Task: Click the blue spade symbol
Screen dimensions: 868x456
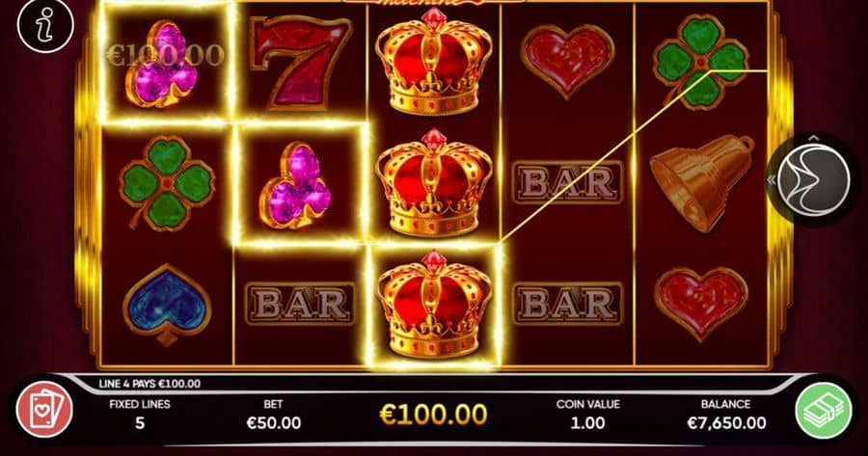Action: tap(167, 305)
